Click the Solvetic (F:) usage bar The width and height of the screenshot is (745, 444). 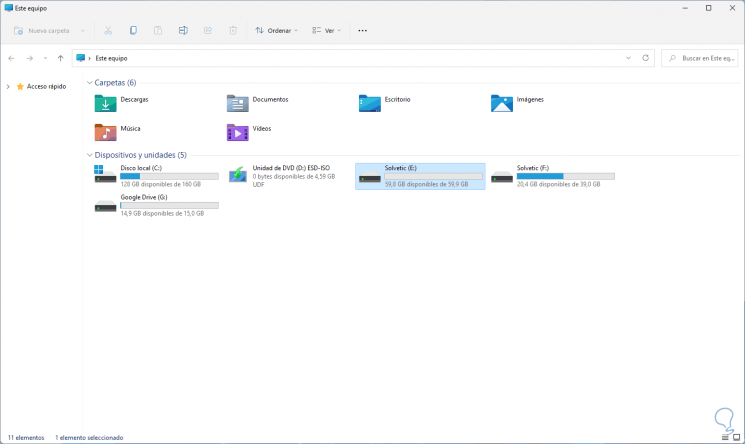click(x=566, y=176)
